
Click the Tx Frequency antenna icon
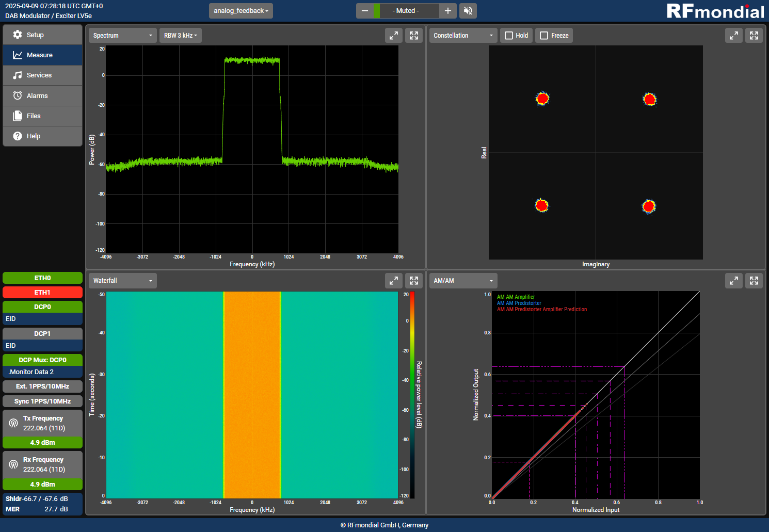(13, 423)
